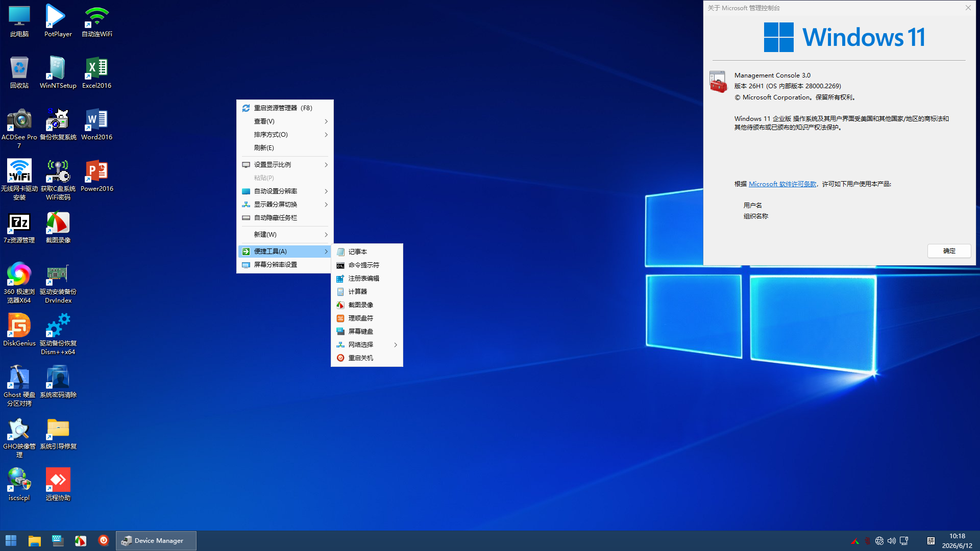Open 屏幕分辨率设置 from context menu
Screen dimensions: 980x551
pyautogui.click(x=285, y=265)
